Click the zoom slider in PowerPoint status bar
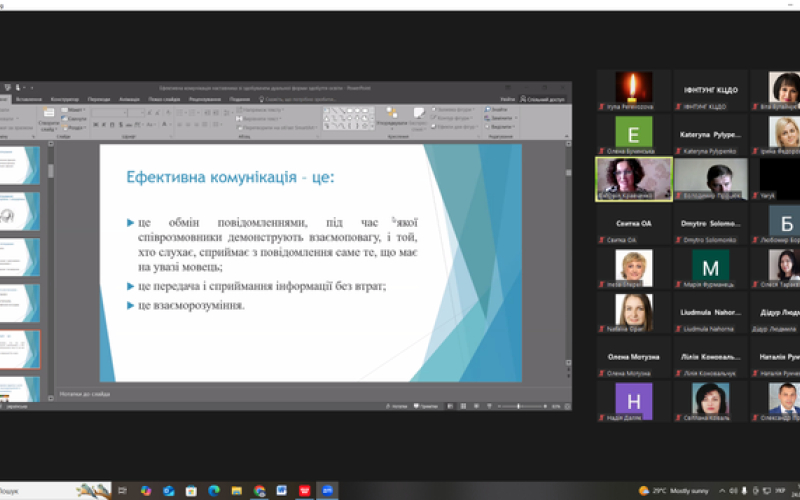800x500 pixels. click(521, 407)
